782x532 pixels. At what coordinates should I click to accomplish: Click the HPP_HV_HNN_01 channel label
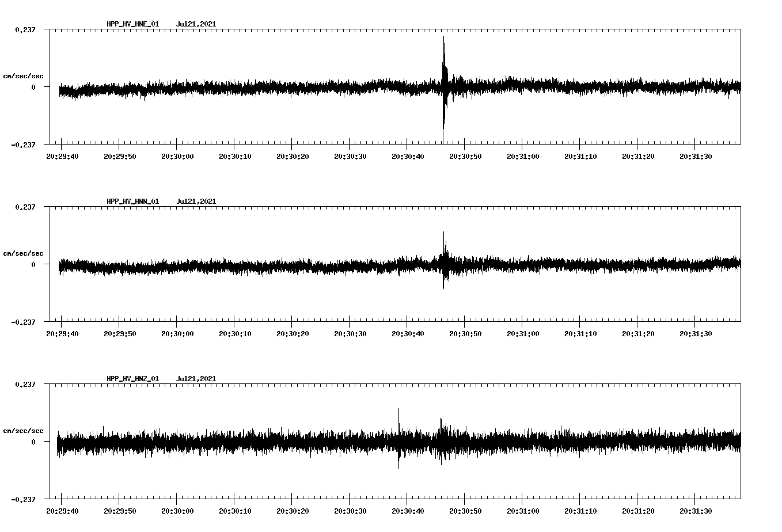pos(133,202)
